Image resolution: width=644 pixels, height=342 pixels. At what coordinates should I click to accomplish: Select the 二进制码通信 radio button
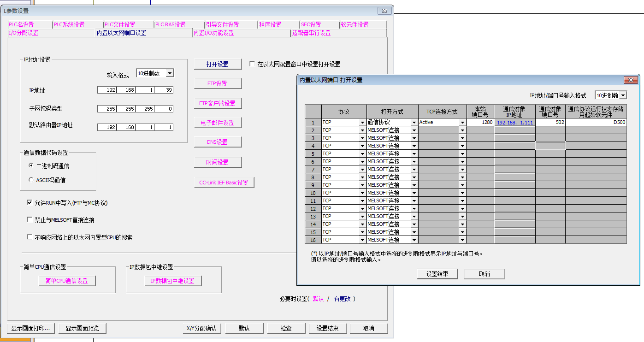pos(31,166)
